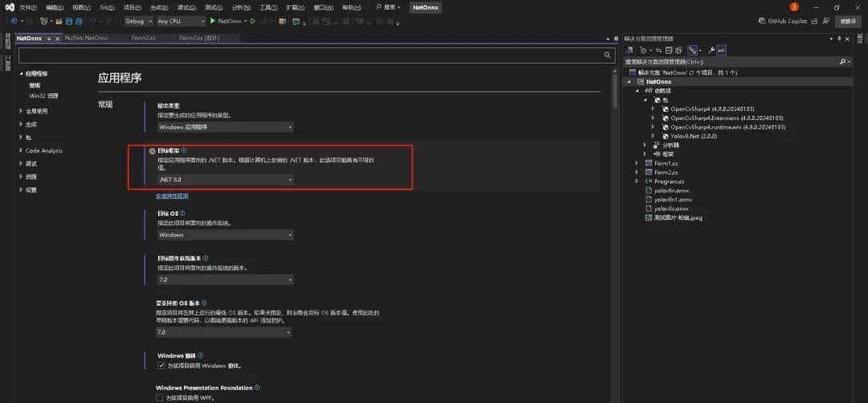Viewport: 868px width, 403px height.
Task: Select Form2.cs in Solution Explorer
Action: 666,172
